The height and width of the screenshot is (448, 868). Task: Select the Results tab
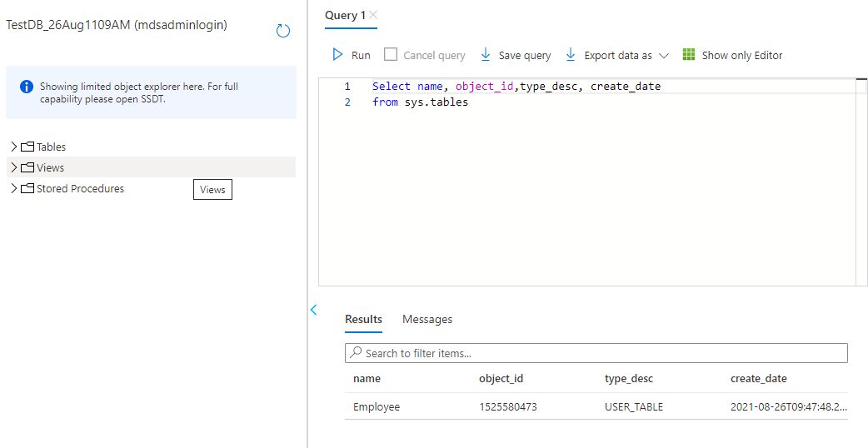(x=363, y=319)
